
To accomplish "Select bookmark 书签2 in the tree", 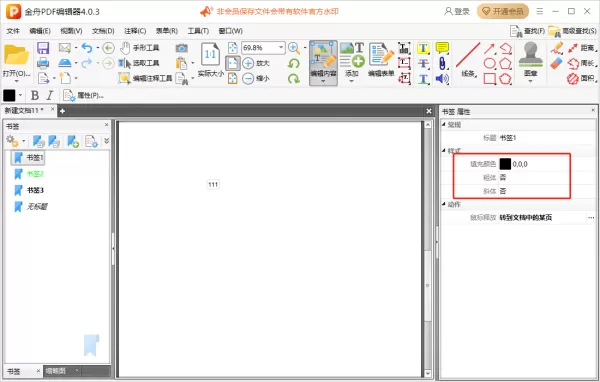I will [x=35, y=174].
